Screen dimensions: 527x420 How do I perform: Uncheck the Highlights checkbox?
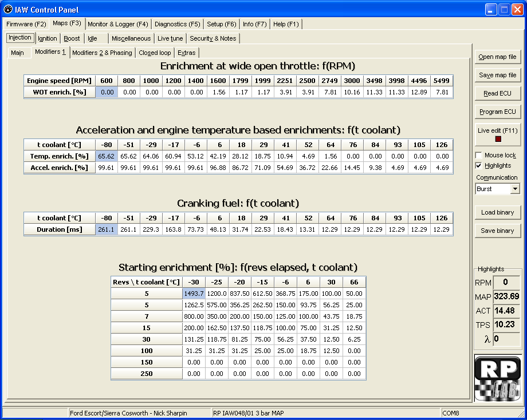[479, 165]
